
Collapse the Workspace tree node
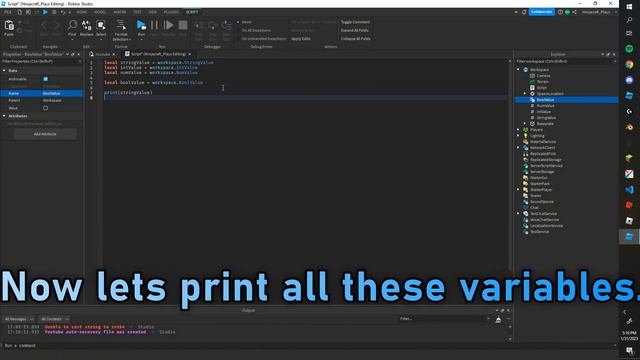(518, 70)
